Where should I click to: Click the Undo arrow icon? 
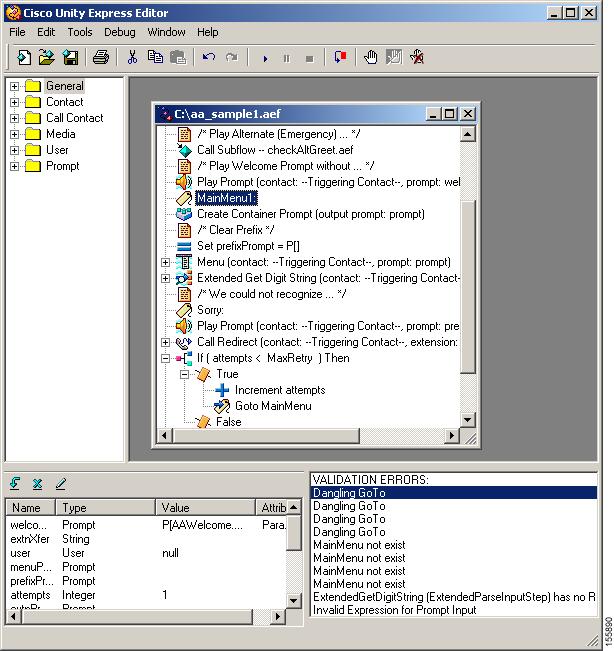tap(209, 57)
